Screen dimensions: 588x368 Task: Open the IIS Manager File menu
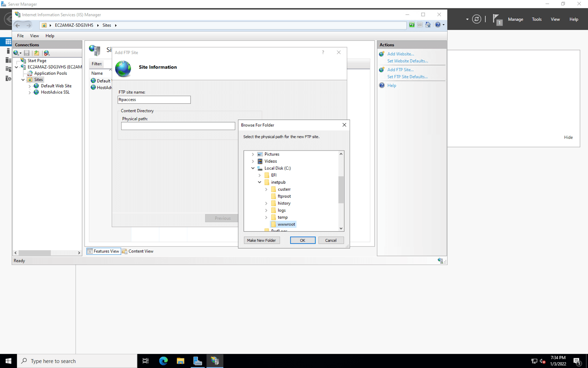coord(21,36)
